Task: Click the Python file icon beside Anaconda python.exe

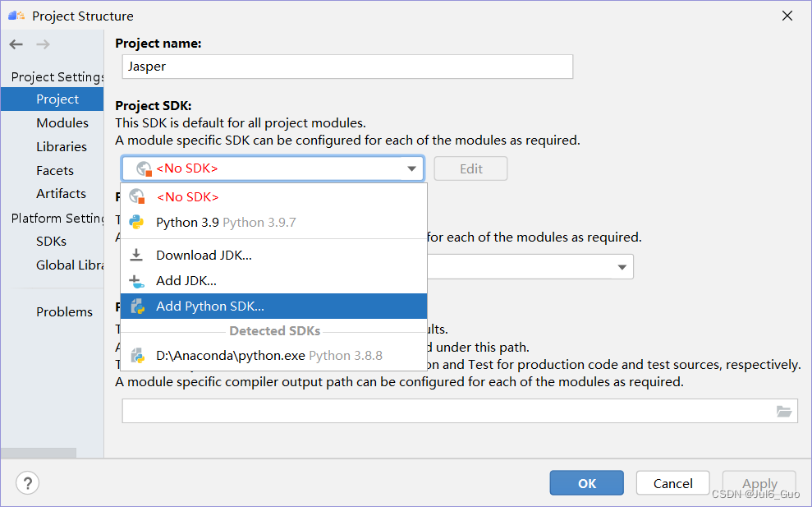Action: click(x=137, y=356)
